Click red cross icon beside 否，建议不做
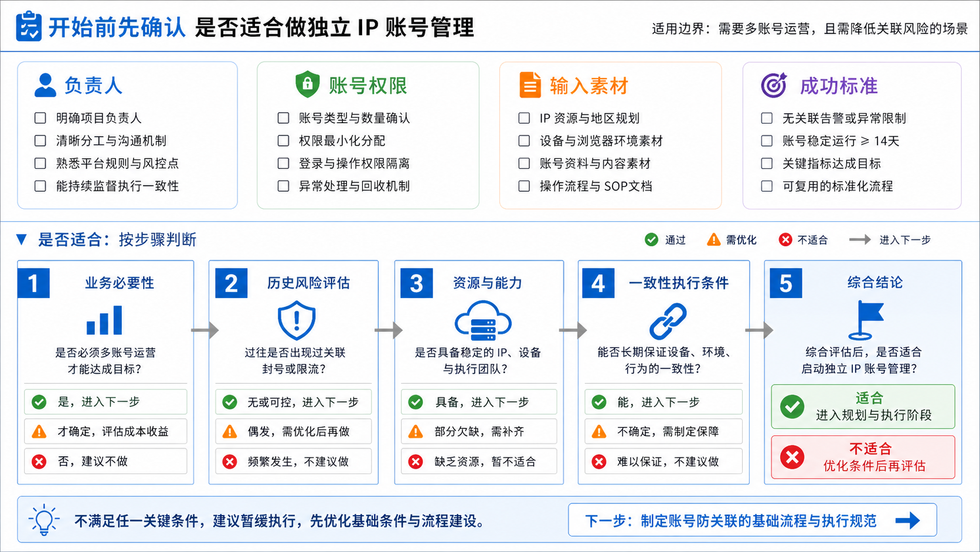 point(39,462)
